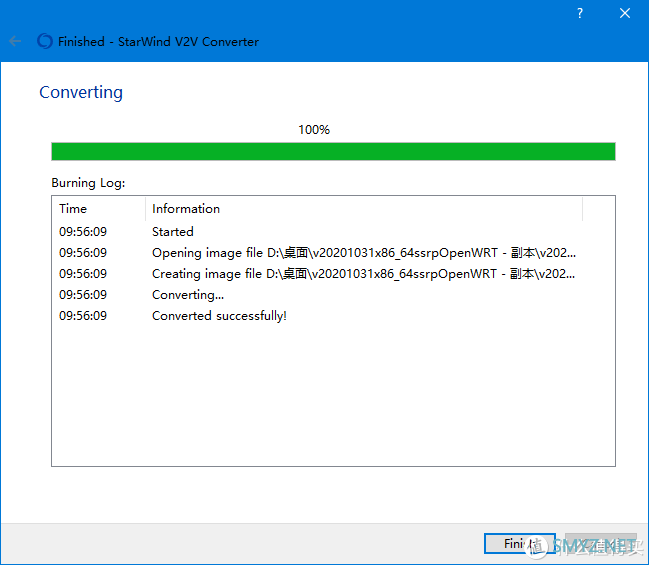
Task: Open help with the question mark button
Action: click(580, 13)
